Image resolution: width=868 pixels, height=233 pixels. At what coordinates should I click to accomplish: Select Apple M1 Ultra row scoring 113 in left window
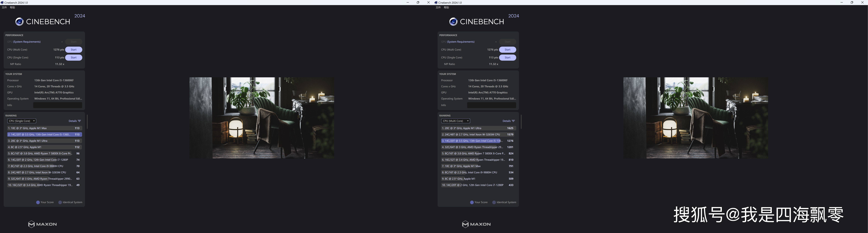coord(44,141)
